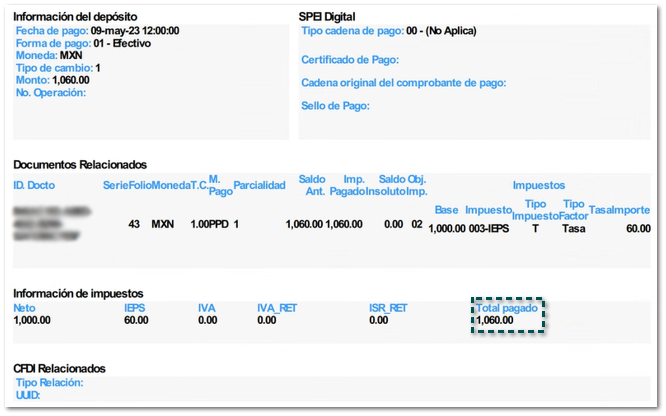Click the Fecha de pago label
666x416 pixels.
(x=52, y=32)
